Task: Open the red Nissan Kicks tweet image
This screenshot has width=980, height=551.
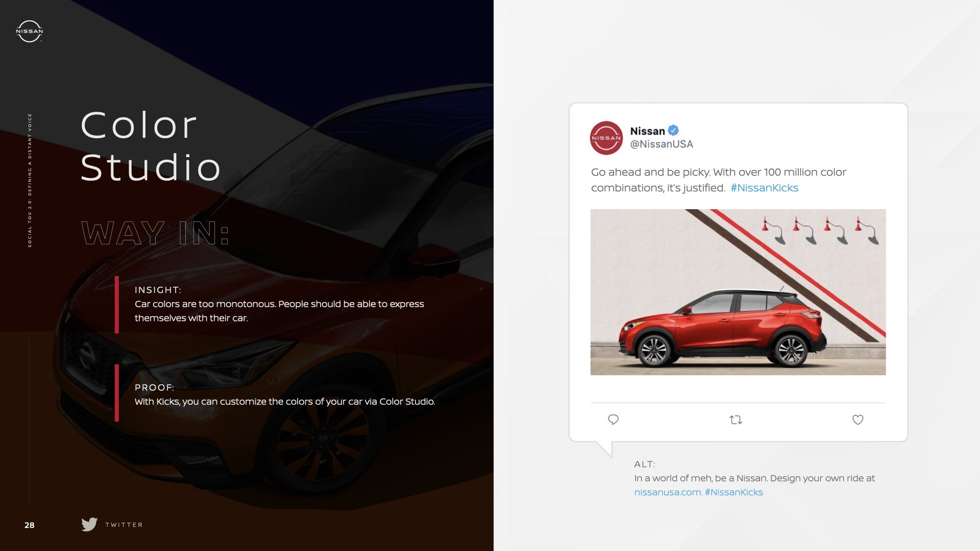Action: click(x=738, y=292)
